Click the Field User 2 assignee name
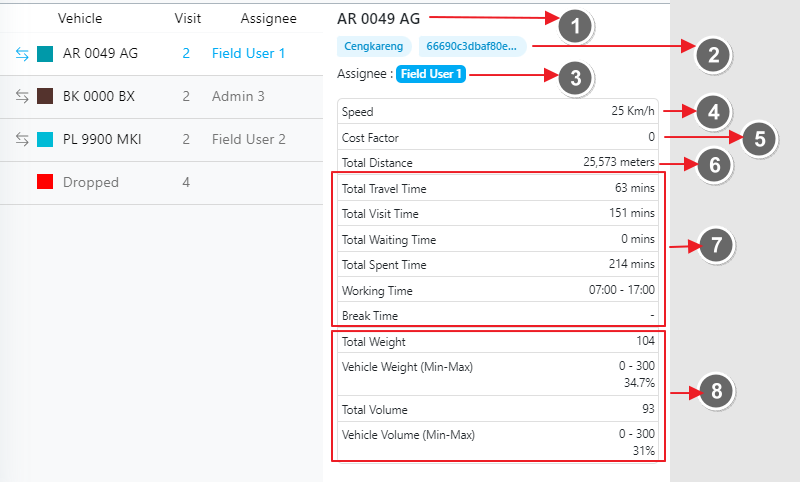This screenshot has height=482, width=800. 249,140
